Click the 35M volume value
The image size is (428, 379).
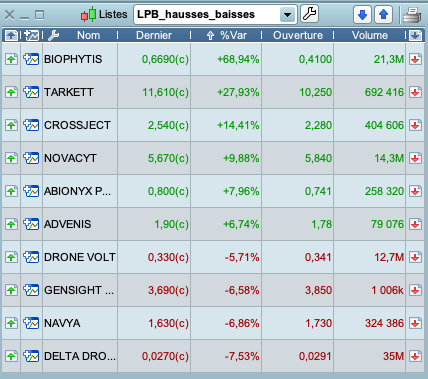pyautogui.click(x=393, y=356)
